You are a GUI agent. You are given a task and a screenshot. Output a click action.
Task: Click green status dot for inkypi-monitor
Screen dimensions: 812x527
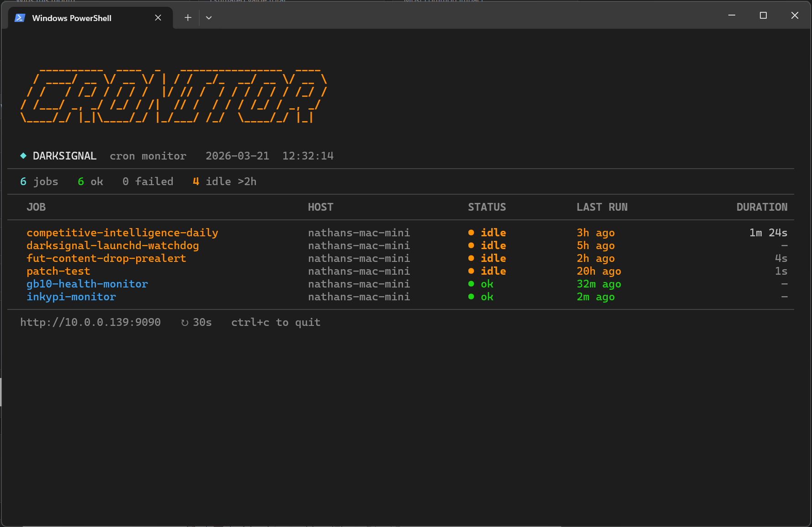click(471, 297)
